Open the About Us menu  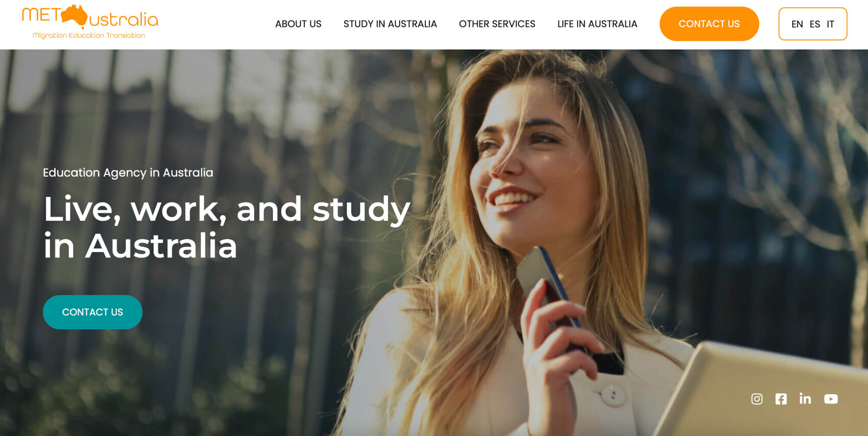[x=298, y=24]
